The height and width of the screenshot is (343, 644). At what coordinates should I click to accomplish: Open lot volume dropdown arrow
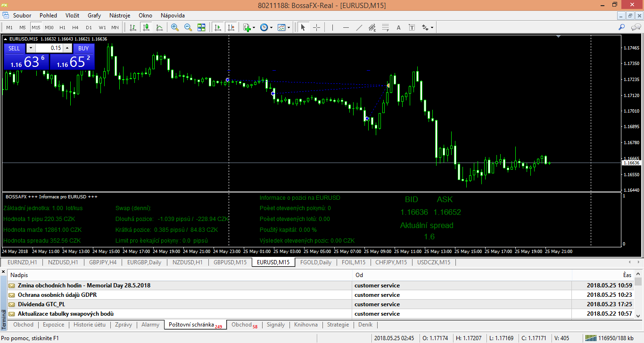tap(31, 48)
